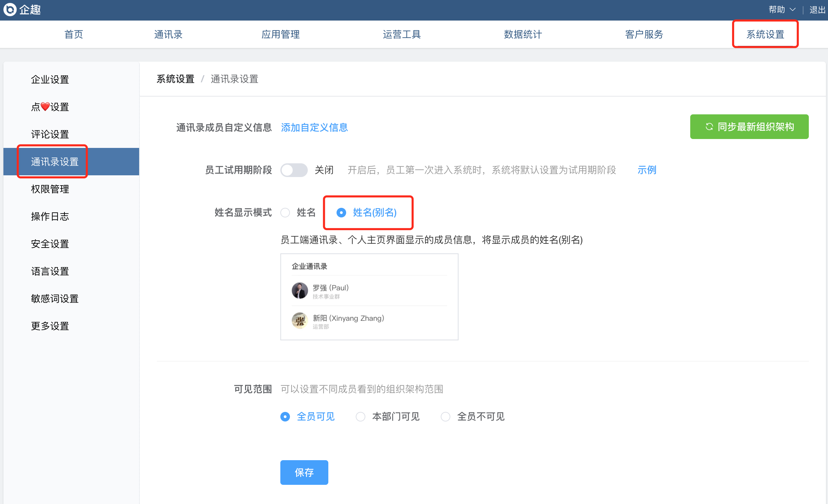Open 权限管理 sidebar item

click(50, 189)
